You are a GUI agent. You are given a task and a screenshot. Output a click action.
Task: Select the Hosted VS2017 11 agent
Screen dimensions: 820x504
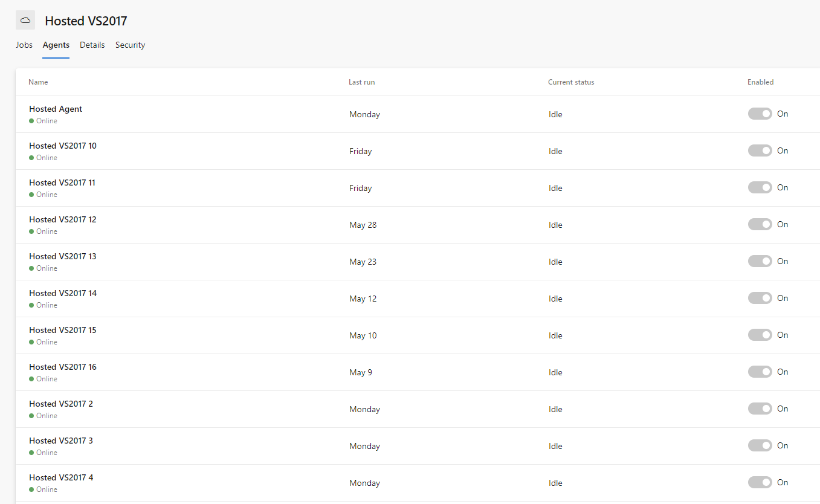[x=62, y=183]
